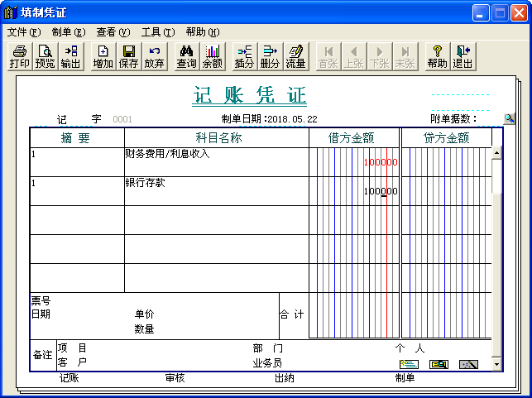Click the 记 字 voucher type label

pos(79,119)
